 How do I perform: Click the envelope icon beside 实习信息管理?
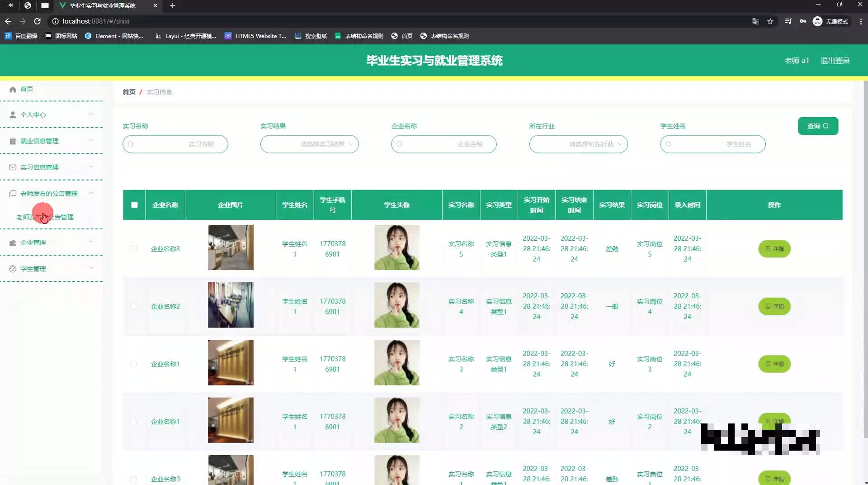[x=13, y=167]
